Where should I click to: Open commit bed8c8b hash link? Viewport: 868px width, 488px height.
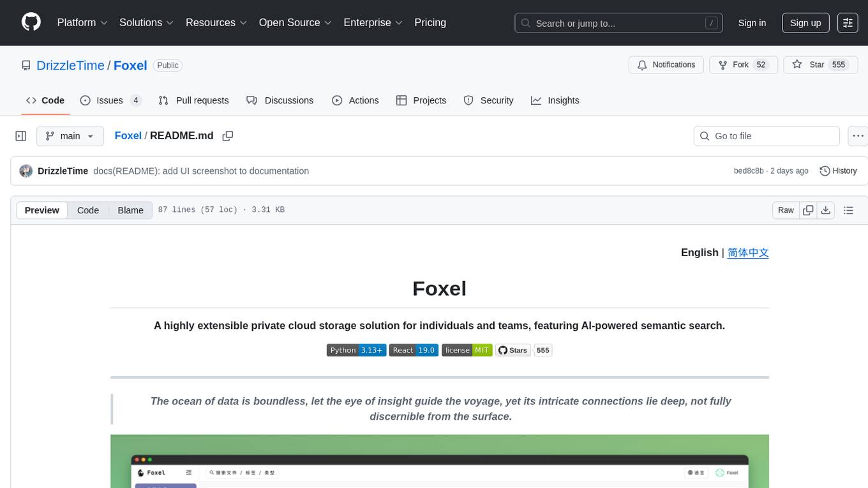(749, 171)
